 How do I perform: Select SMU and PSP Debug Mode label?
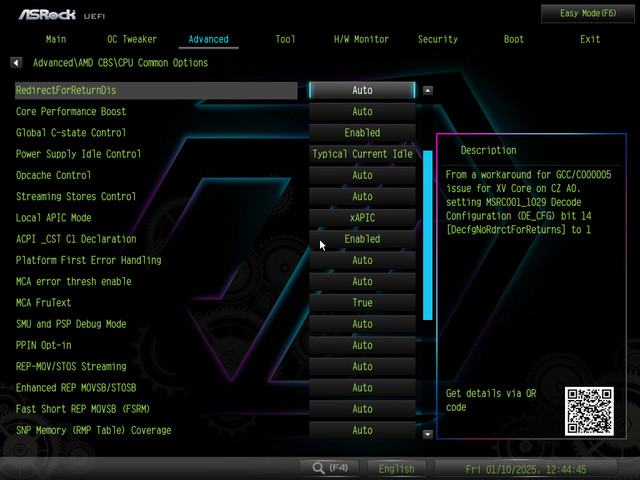[71, 324]
